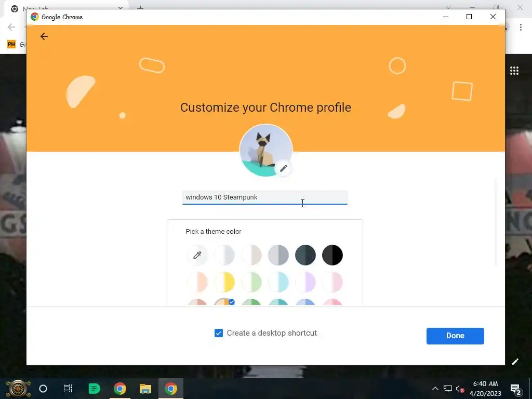Click the PH bookmark icon in background window
Viewport: 532px width, 399px height.
tap(11, 44)
